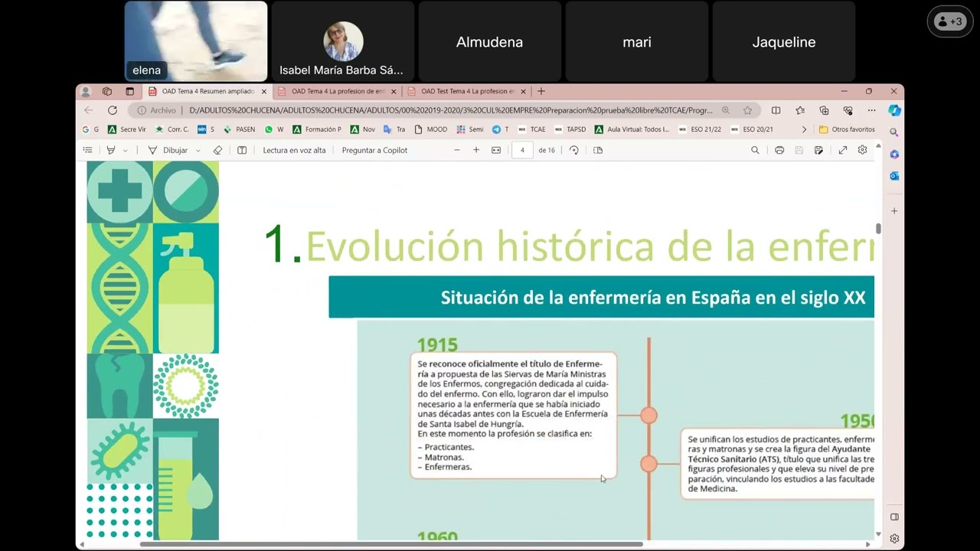Viewport: 980px width, 551px height.
Task: Open Aula Virtual: Todos bookmark
Action: click(x=632, y=129)
